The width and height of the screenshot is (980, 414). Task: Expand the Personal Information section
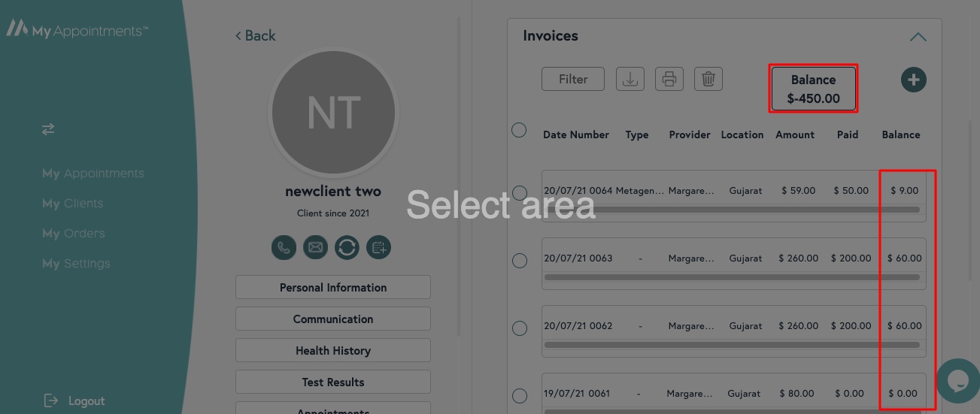click(333, 287)
